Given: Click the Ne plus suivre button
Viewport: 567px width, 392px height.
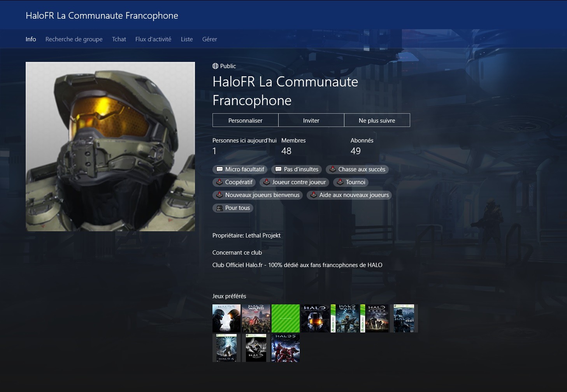Looking at the screenshot, I should coord(377,120).
